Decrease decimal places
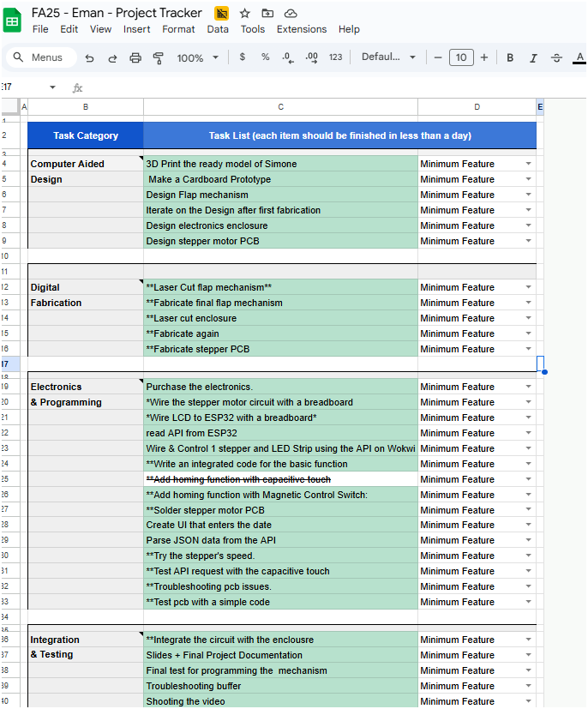 [x=288, y=57]
